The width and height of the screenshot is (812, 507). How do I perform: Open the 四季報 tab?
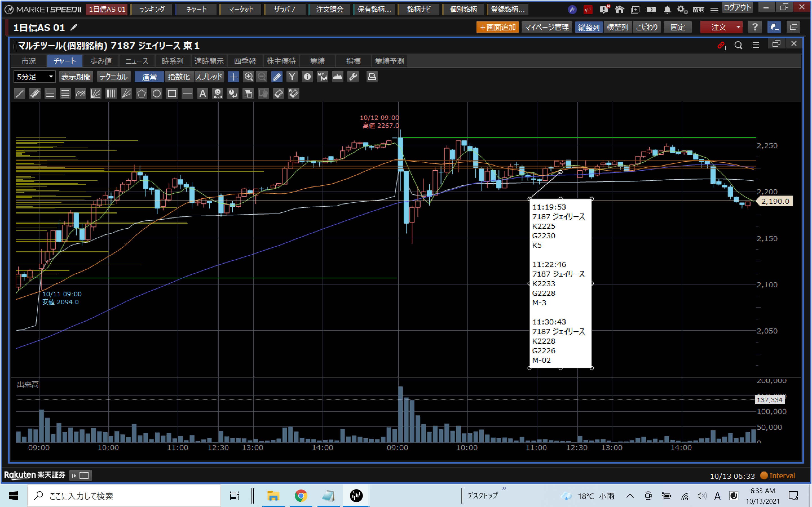pos(245,61)
